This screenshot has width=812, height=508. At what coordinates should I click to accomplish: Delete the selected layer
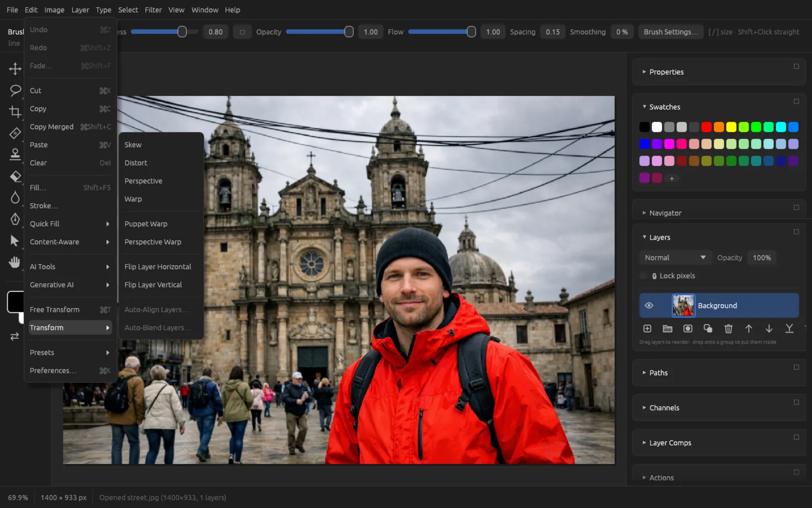[728, 329]
